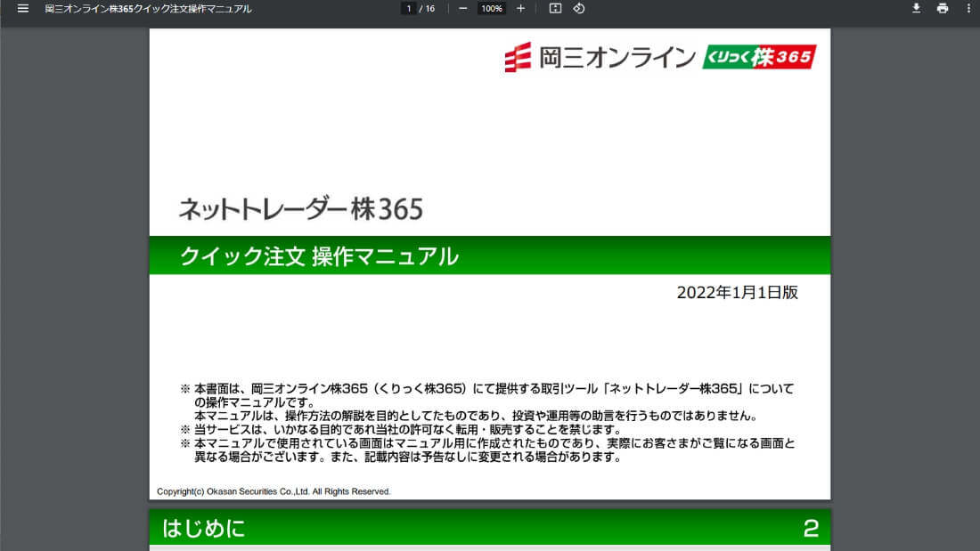The image size is (980, 551).
Task: Rotate the document counterclockwise
Action: [579, 9]
